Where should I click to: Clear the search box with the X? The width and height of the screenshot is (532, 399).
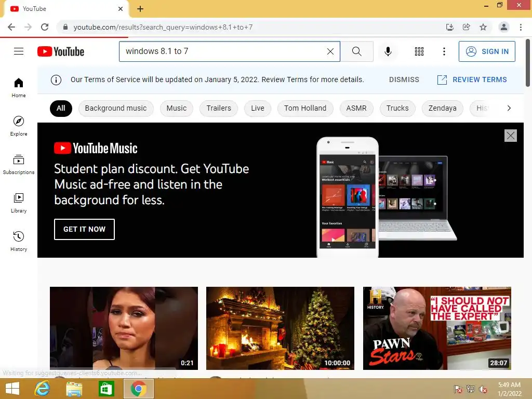click(x=330, y=51)
